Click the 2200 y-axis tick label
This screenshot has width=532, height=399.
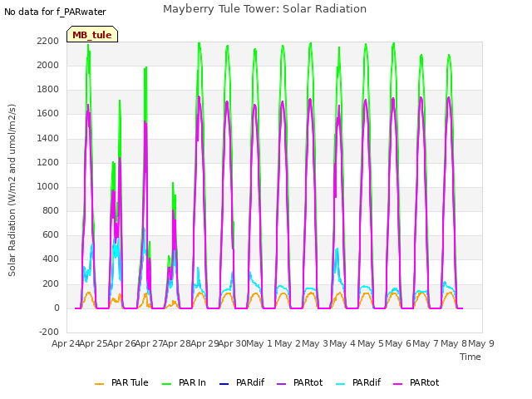48,41
